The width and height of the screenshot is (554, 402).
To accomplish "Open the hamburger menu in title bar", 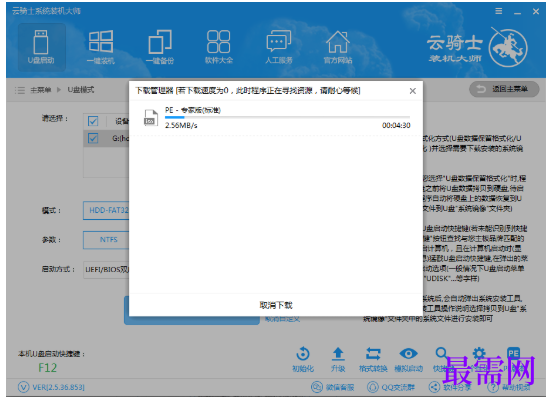I will pyautogui.click(x=499, y=11).
